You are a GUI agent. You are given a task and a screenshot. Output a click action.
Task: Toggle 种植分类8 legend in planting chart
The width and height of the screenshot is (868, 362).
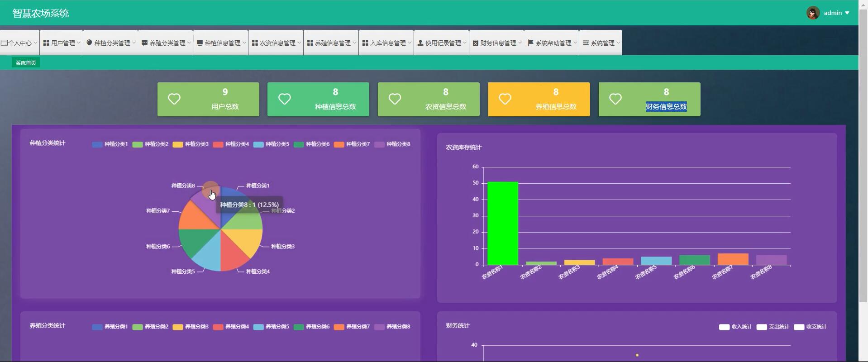(x=392, y=144)
